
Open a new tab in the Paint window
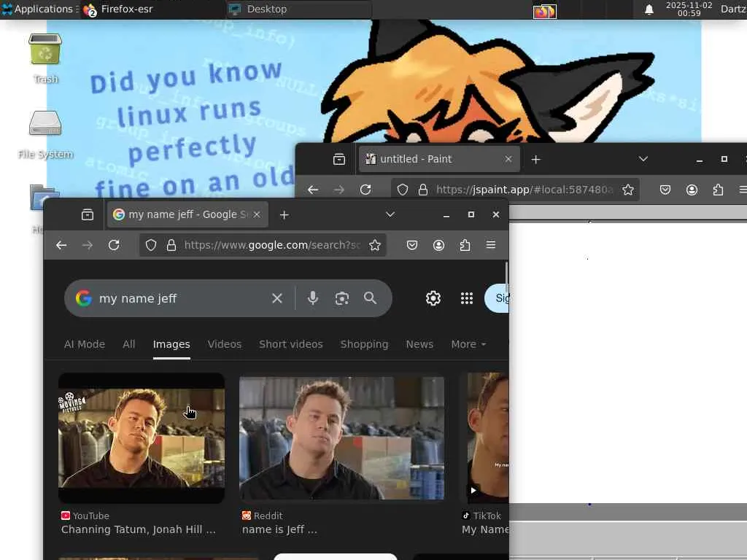(x=536, y=160)
